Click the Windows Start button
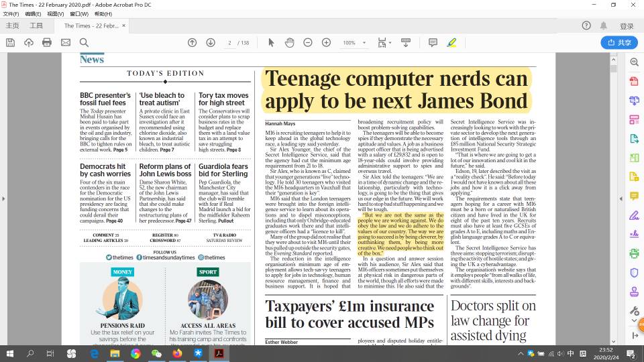Viewport: 644px width, 362px height. (x=10, y=353)
